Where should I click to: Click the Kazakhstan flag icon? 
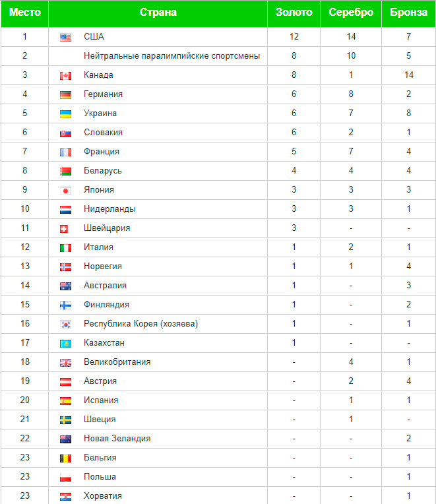(65, 343)
